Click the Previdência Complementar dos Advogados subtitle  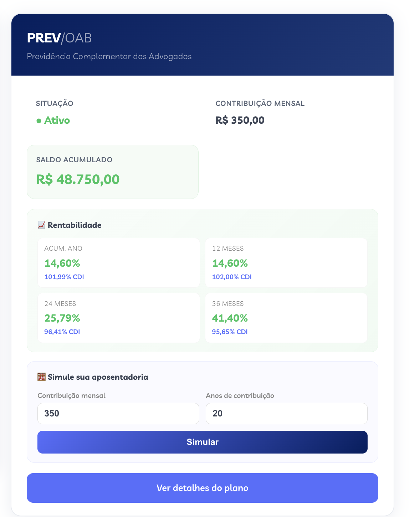coord(109,56)
